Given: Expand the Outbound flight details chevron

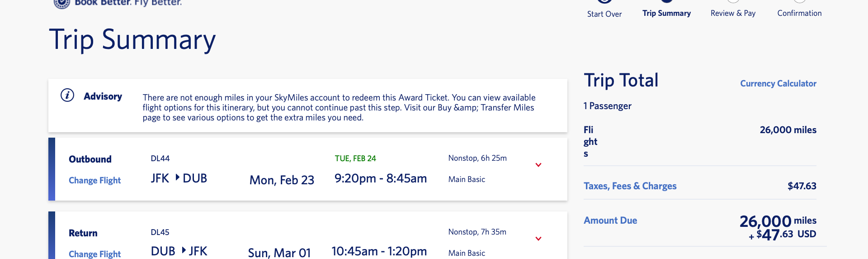Looking at the screenshot, I should point(538,165).
